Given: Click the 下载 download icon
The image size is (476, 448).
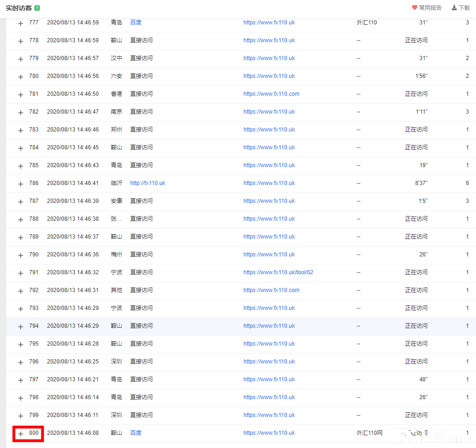Looking at the screenshot, I should [x=454, y=8].
